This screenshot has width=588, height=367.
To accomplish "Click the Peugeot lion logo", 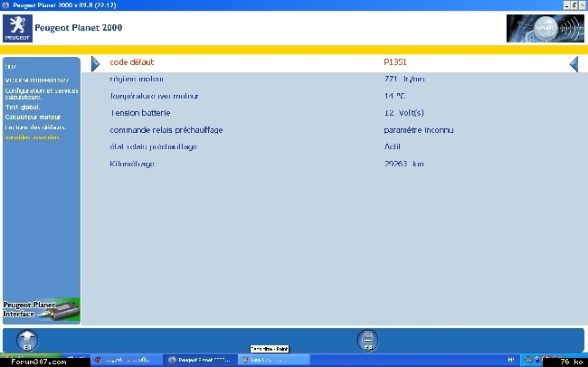I will click(x=17, y=28).
